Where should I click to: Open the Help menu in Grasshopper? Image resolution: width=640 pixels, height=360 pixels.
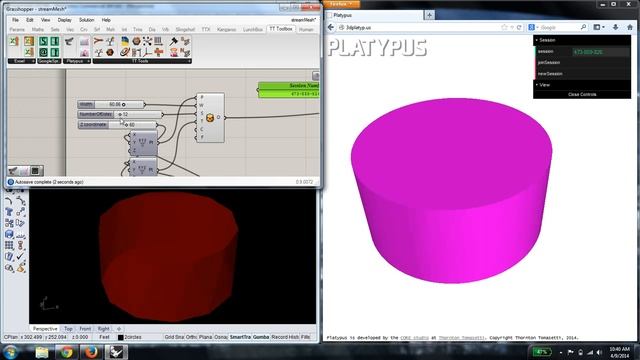(106, 20)
